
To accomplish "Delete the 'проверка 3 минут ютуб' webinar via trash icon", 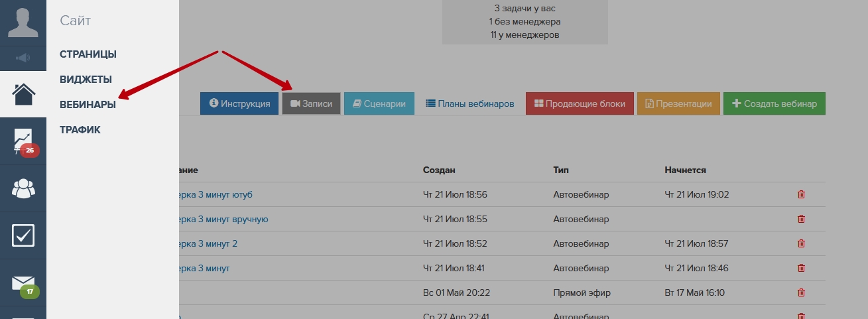I will (x=801, y=194).
